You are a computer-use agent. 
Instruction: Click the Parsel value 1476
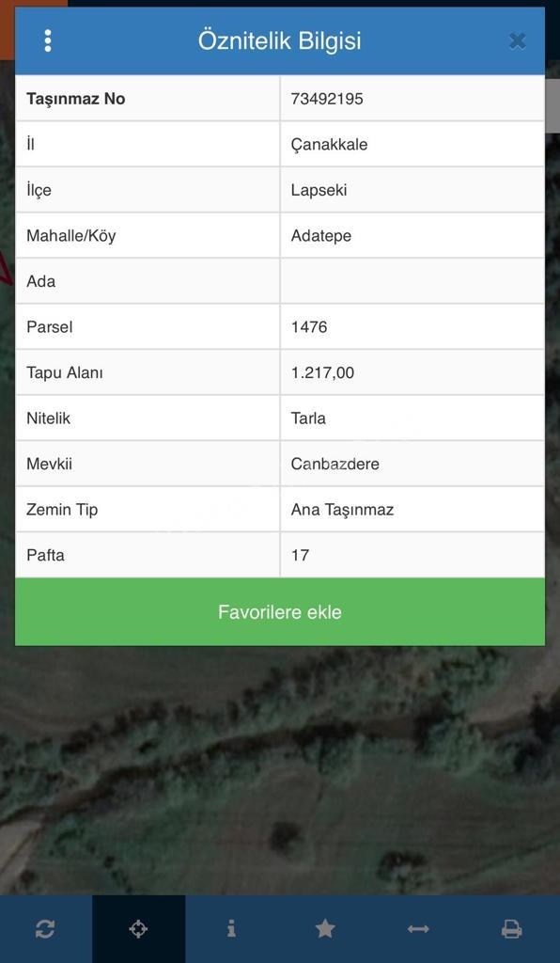coord(309,326)
